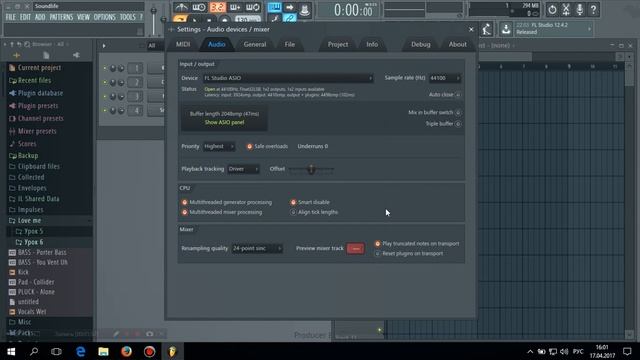Open the Debug settings tab

coord(420,44)
